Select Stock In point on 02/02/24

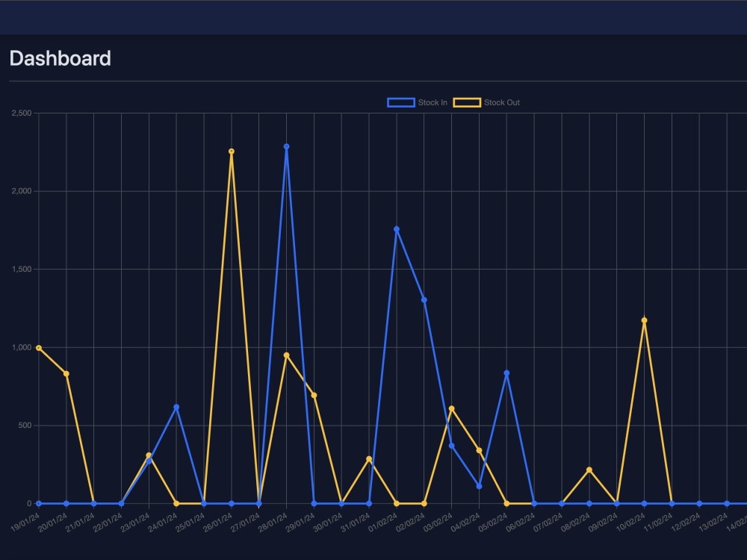pos(424,300)
